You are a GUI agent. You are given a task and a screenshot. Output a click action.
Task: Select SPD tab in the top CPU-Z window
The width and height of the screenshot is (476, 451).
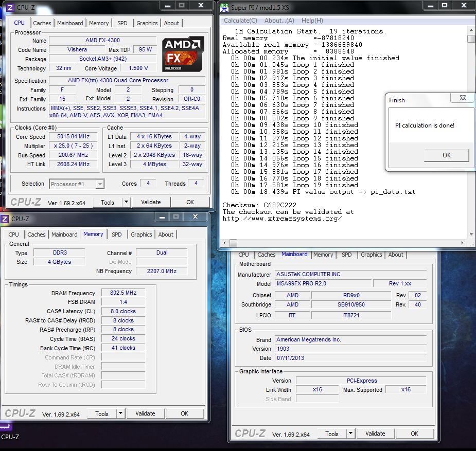[122, 23]
